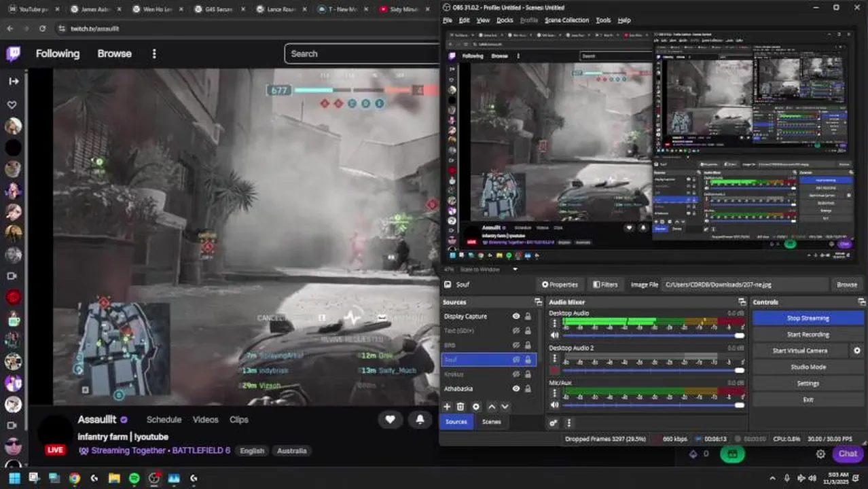Mute Mic/Aux speaker icon
The height and width of the screenshot is (489, 868).
[554, 405]
